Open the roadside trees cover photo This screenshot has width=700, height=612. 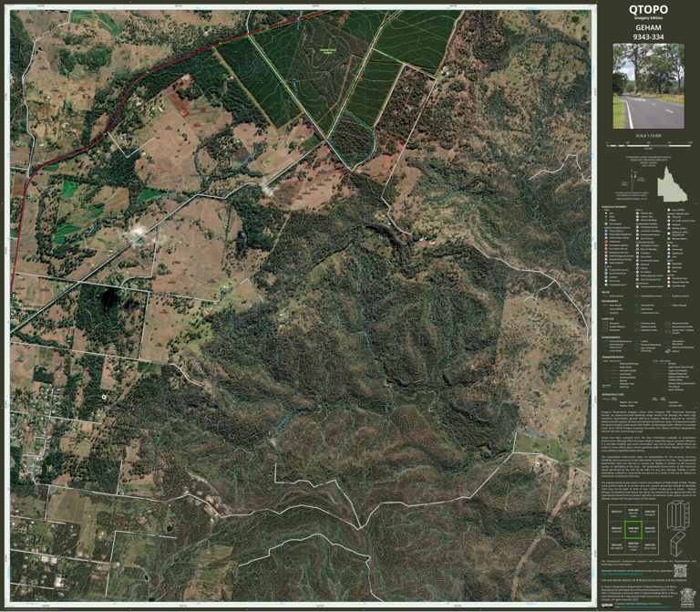648,86
